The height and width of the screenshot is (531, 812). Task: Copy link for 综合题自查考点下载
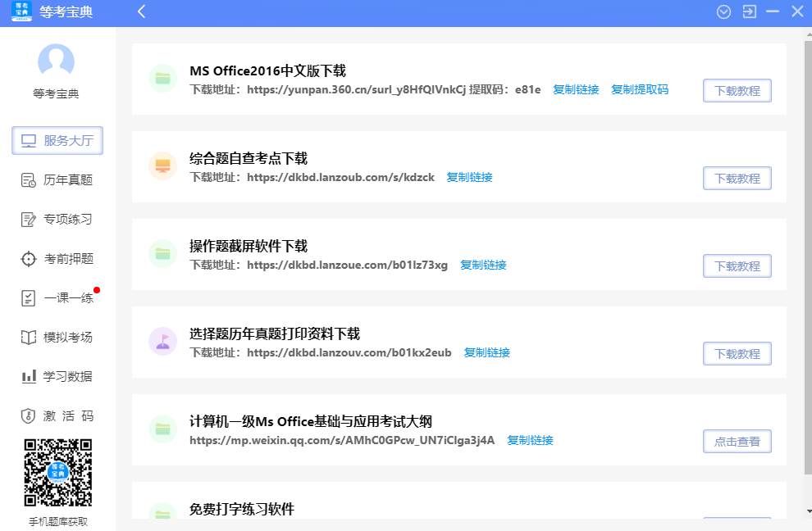click(x=469, y=177)
